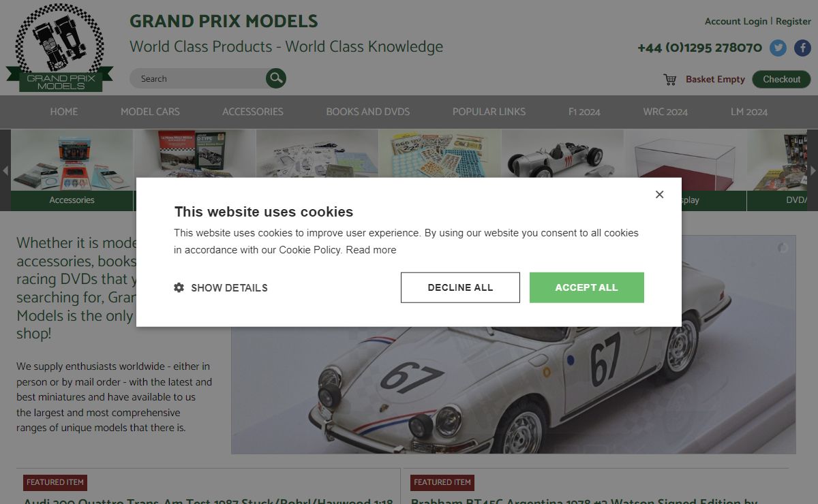The image size is (818, 504).
Task: Go to F1 2024 menu item
Action: tap(584, 112)
